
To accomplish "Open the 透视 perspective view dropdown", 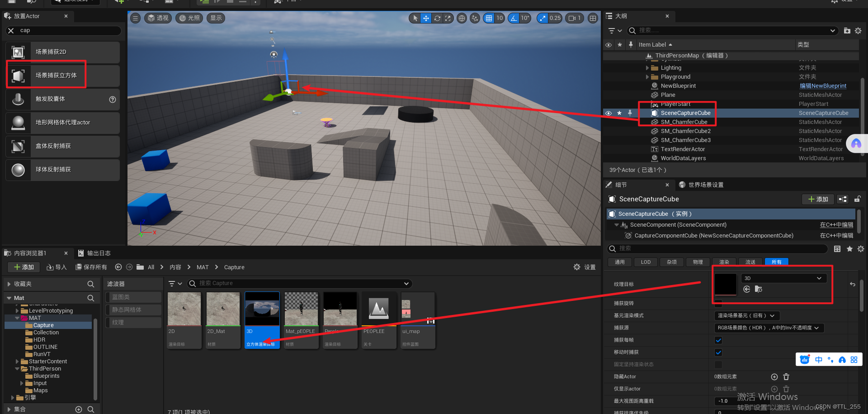I will (158, 18).
